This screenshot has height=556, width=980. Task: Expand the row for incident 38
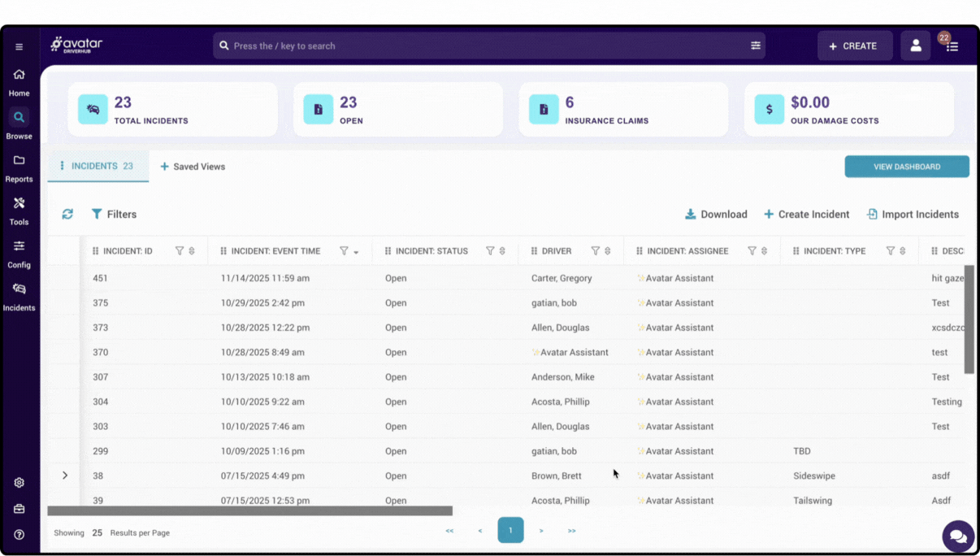click(x=65, y=476)
